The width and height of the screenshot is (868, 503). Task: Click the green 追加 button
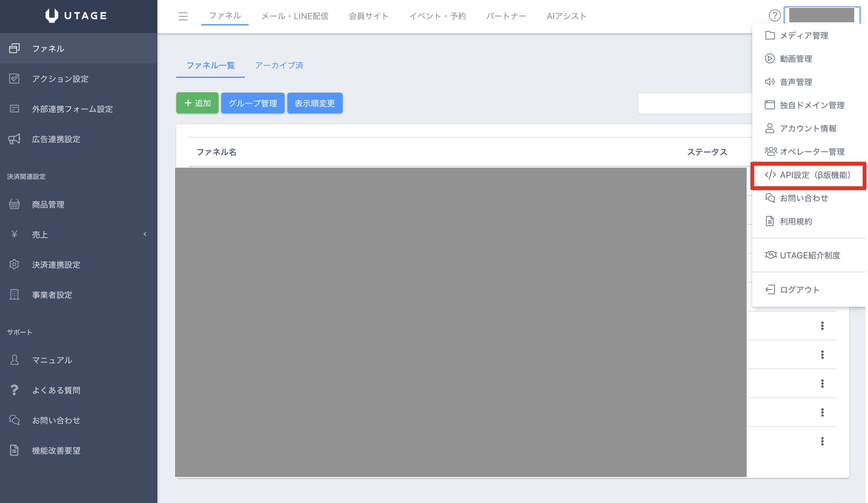(x=197, y=103)
